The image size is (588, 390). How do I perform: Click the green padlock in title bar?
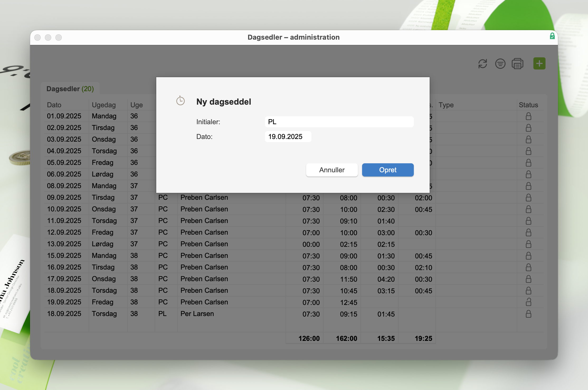click(x=552, y=36)
